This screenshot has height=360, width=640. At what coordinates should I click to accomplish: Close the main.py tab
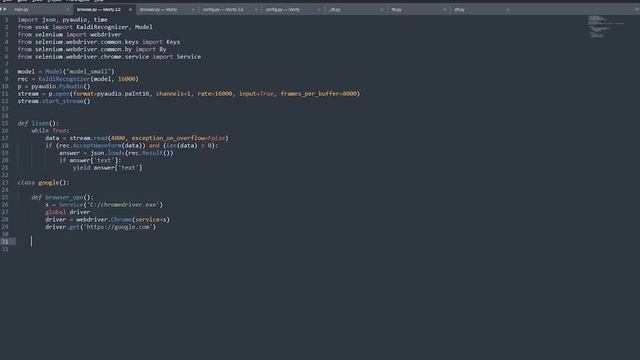point(67,9)
